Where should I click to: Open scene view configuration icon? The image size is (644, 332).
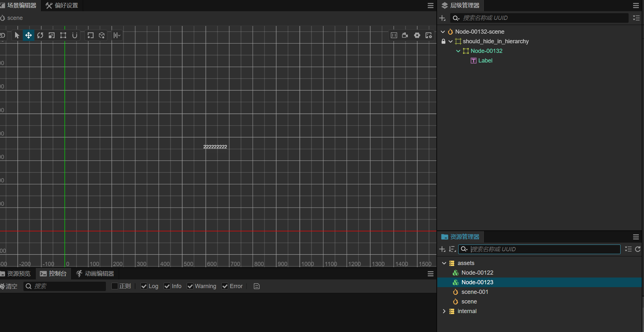429,35
